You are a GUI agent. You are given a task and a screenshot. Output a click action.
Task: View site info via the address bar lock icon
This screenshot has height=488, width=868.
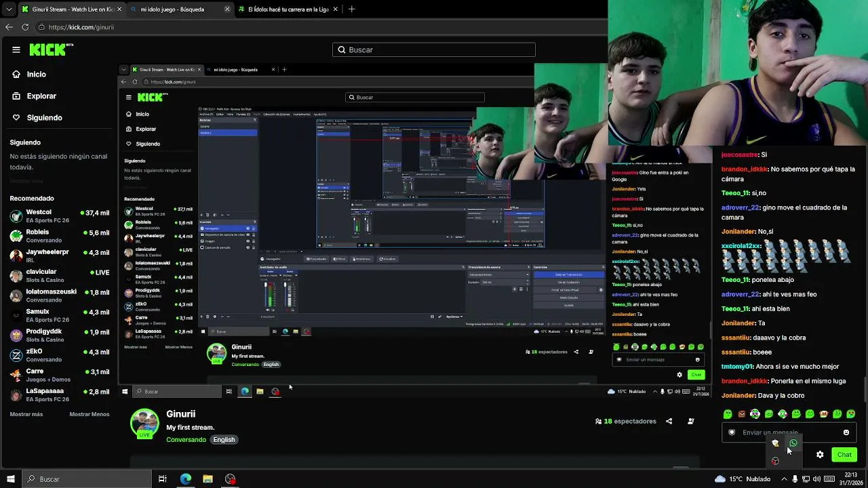click(42, 27)
